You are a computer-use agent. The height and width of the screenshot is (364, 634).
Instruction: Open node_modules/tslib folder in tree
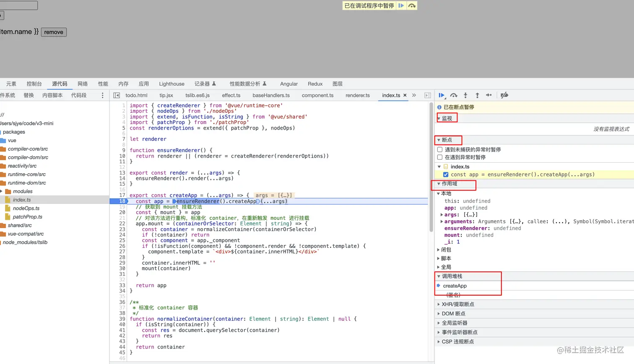pyautogui.click(x=25, y=242)
